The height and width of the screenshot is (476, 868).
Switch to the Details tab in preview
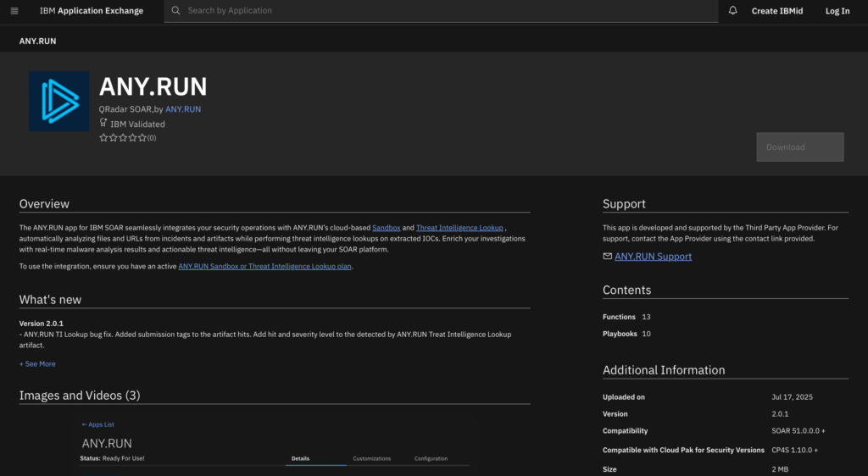click(x=300, y=458)
